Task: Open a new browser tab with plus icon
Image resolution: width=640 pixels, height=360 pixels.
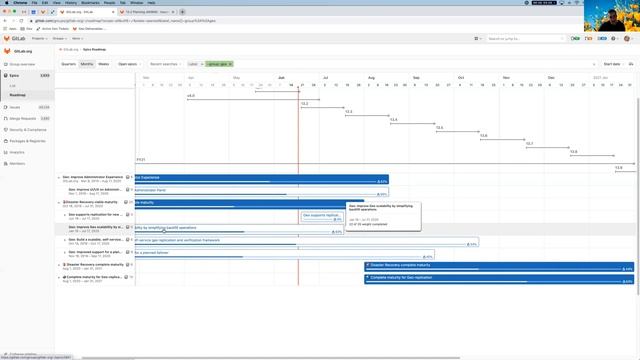Action: pos(182,12)
